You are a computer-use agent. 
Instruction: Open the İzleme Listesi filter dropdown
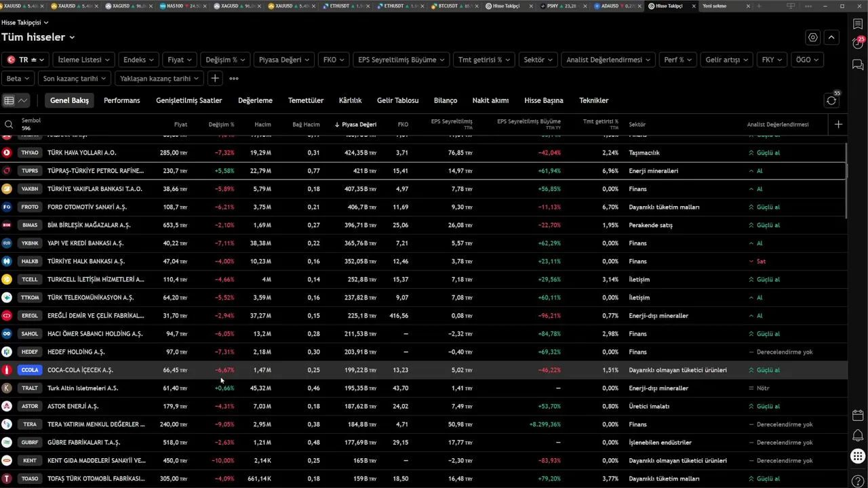[84, 60]
